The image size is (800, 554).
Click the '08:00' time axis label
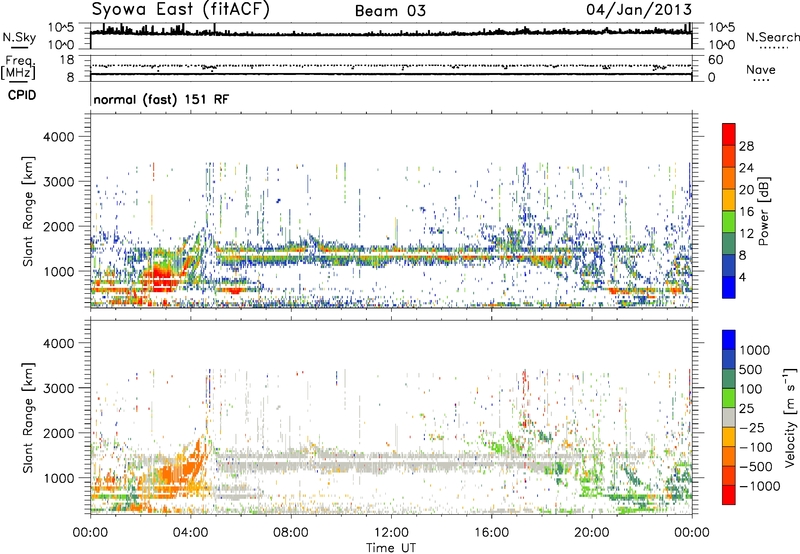pos(291,533)
